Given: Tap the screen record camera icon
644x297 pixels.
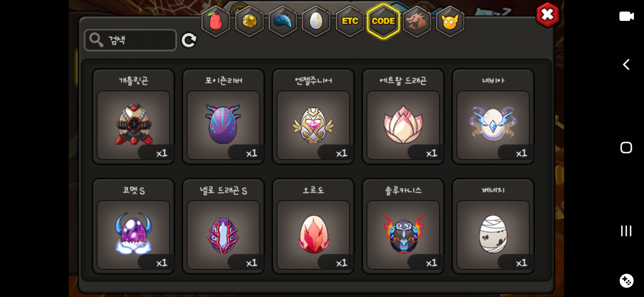Looking at the screenshot, I should 626,16.
